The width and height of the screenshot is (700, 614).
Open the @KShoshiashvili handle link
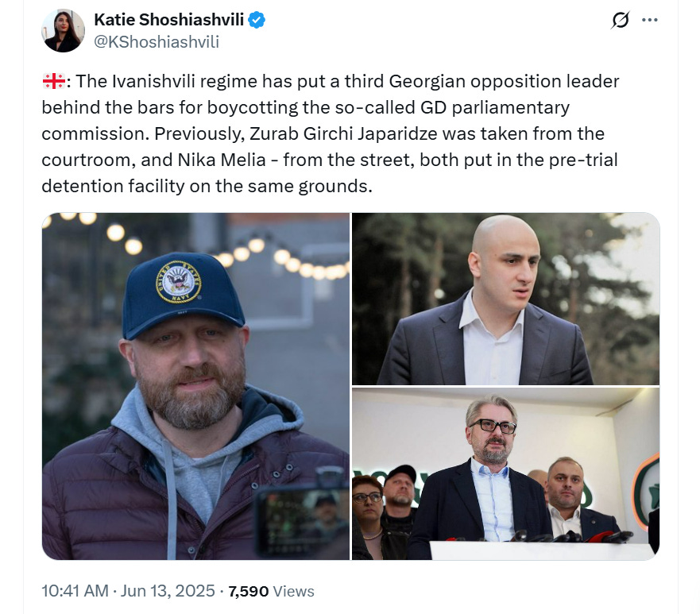(157, 42)
